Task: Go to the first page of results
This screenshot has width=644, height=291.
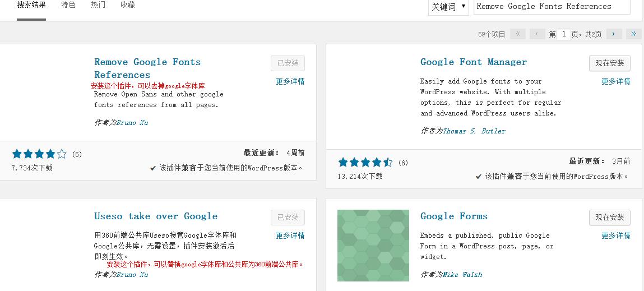Action: [x=517, y=34]
